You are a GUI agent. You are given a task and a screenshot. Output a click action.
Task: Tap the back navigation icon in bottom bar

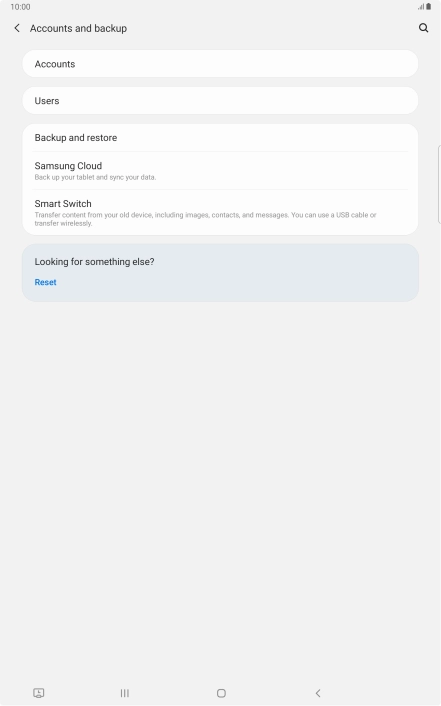pos(318,693)
